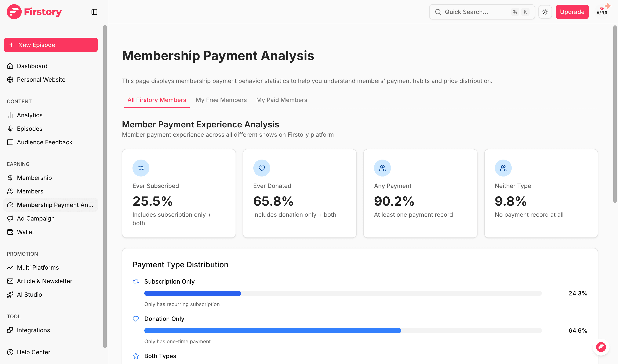Click the Members people icon in sidebar

point(10,191)
